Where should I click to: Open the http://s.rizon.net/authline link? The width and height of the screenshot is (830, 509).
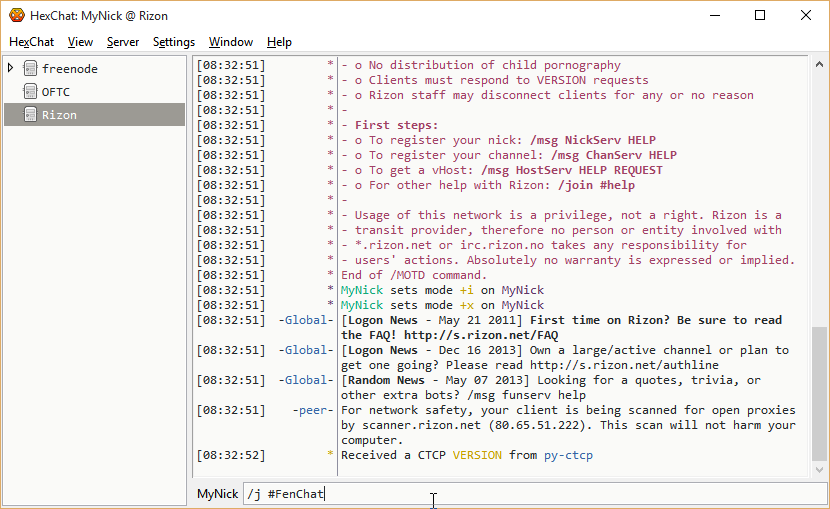[x=624, y=365]
